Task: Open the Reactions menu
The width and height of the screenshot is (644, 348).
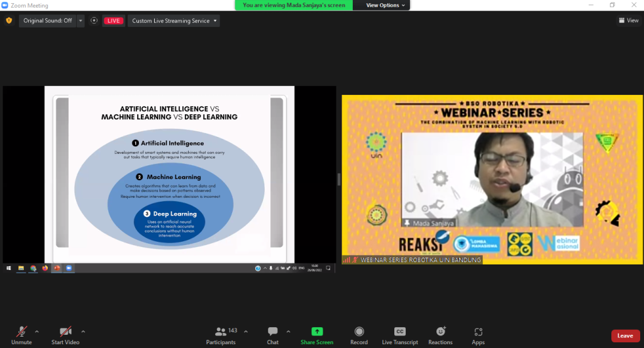Action: [440, 335]
